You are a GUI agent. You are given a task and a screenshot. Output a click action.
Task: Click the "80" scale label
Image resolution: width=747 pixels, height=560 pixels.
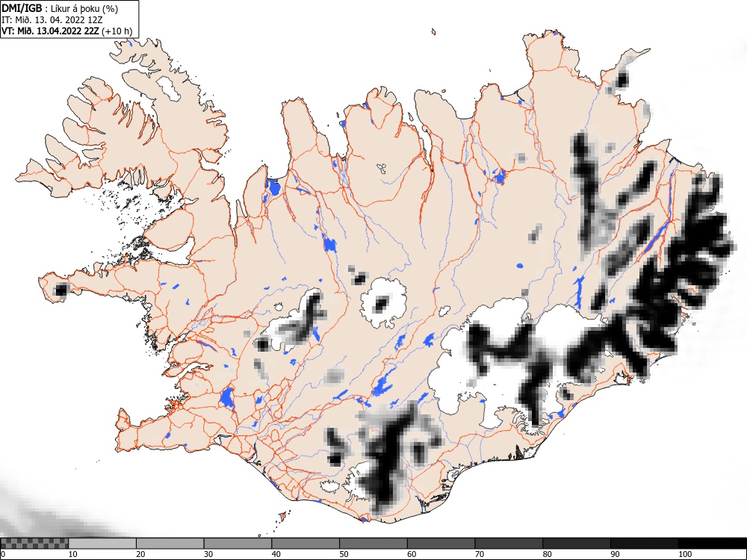pos(547,554)
